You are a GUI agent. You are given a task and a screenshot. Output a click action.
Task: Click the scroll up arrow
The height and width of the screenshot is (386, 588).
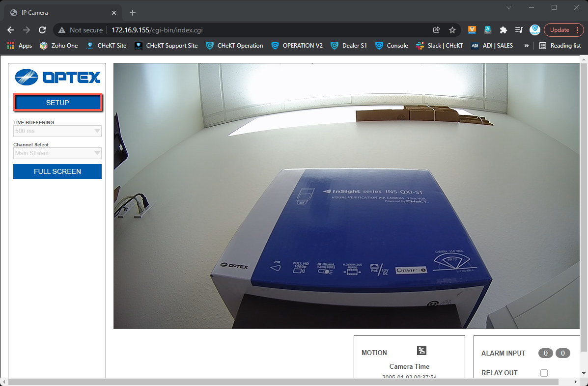coord(584,59)
